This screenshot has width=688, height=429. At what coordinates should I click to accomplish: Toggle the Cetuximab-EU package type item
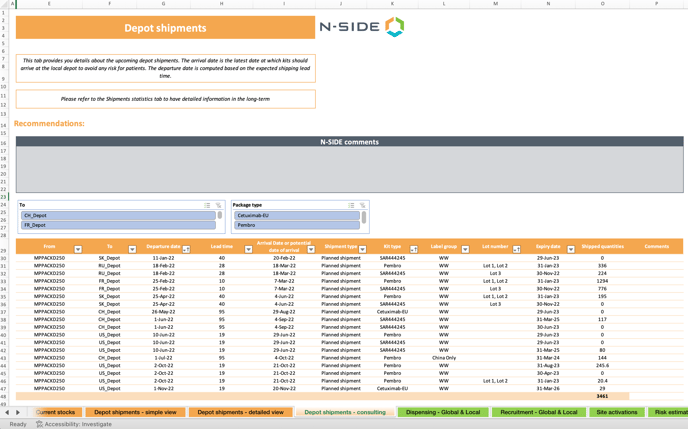pyautogui.click(x=296, y=215)
